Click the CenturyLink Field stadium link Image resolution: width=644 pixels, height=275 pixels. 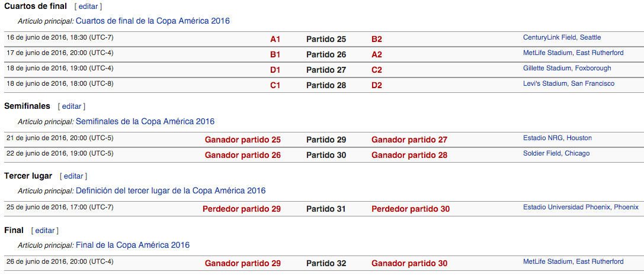550,38
